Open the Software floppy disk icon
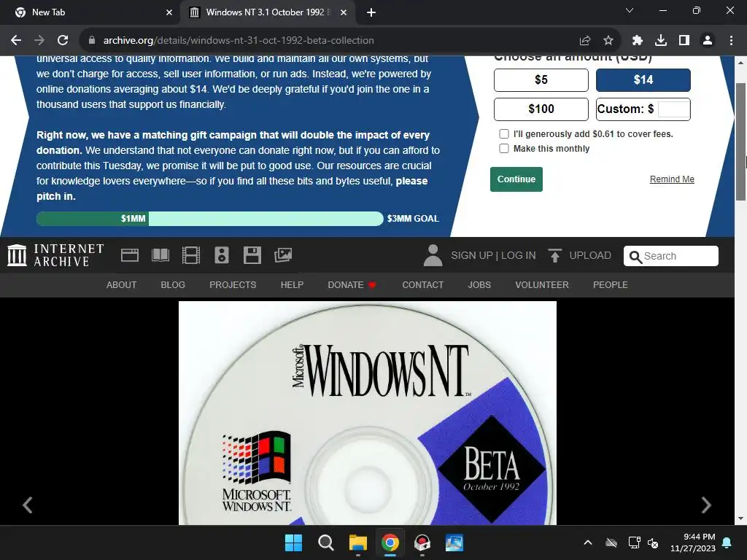This screenshot has height=560, width=747. point(252,255)
